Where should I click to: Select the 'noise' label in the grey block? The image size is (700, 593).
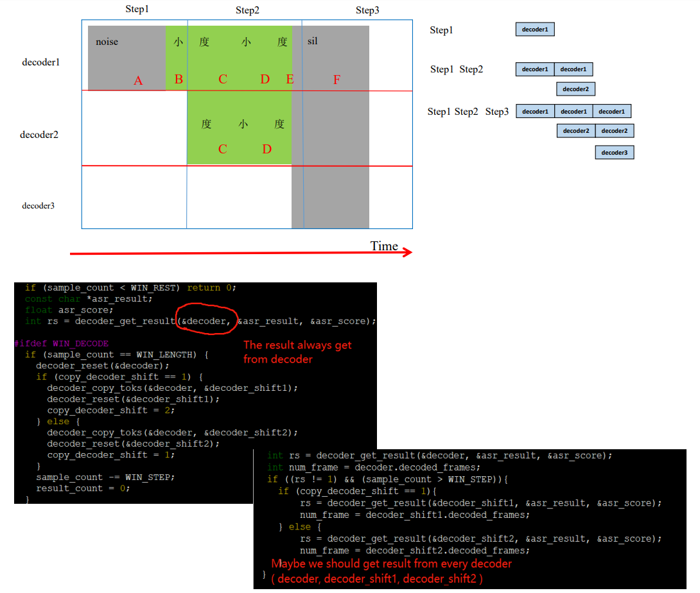pos(107,42)
